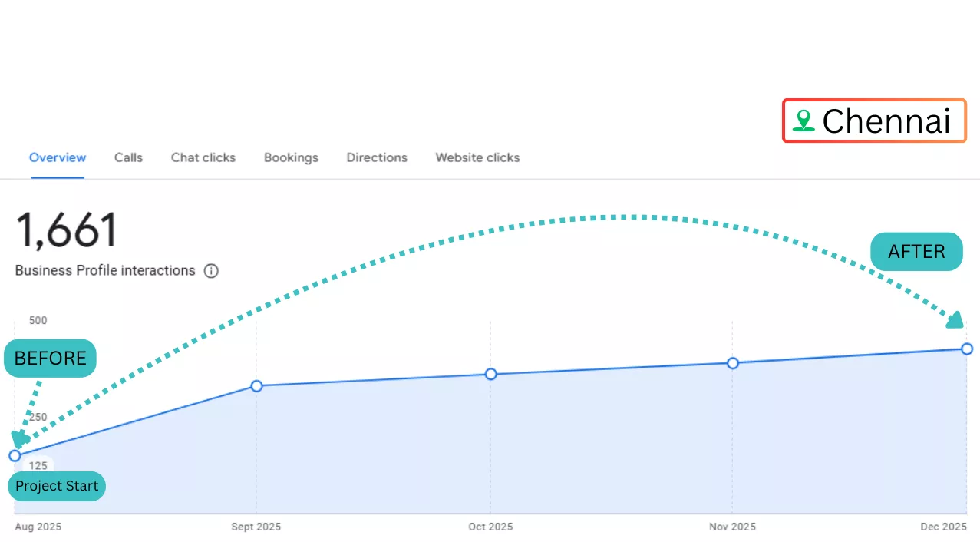This screenshot has width=980, height=542.
Task: Click the BEFORE label
Action: tap(51, 359)
